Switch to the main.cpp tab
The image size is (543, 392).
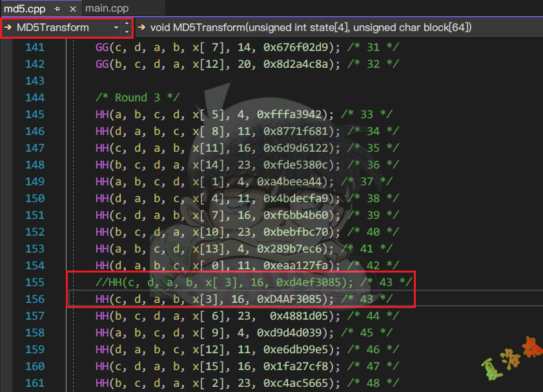point(106,9)
